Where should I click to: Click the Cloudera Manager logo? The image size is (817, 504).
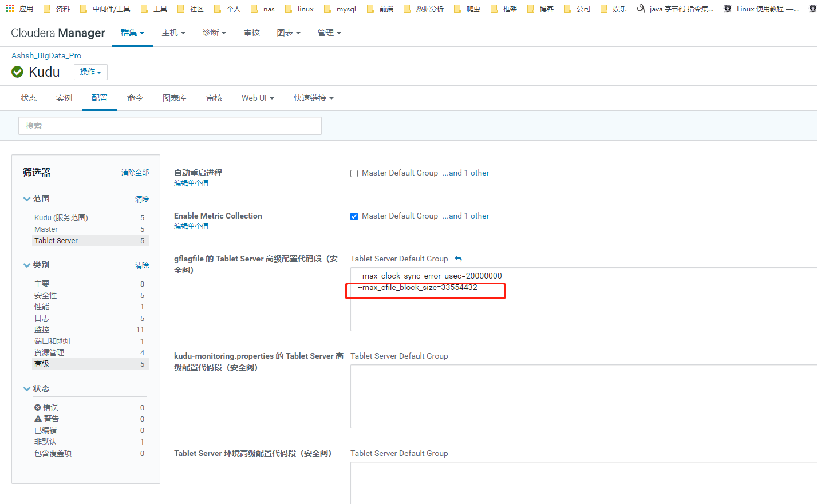click(58, 33)
